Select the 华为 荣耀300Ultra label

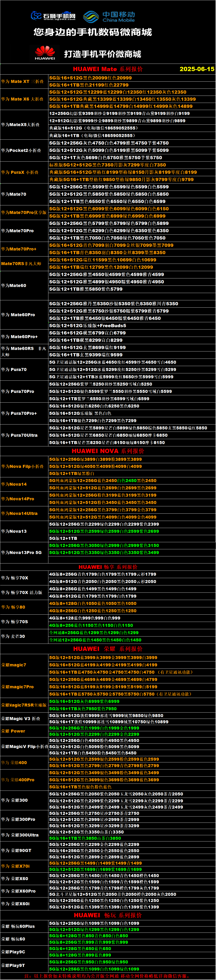tap(20, 835)
